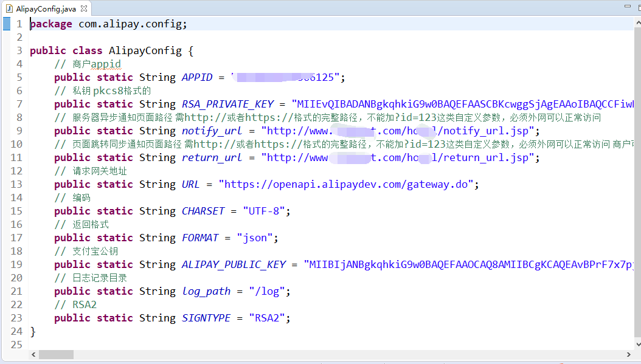This screenshot has width=641, height=364.
Task: Click the 'RSA_PRIVATE_KEY' variable name
Action: [x=227, y=104]
